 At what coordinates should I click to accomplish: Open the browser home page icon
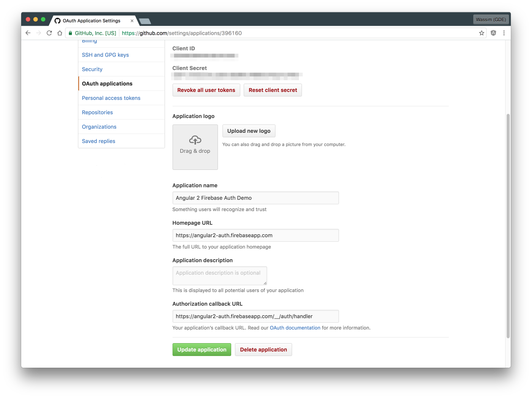[x=60, y=33]
